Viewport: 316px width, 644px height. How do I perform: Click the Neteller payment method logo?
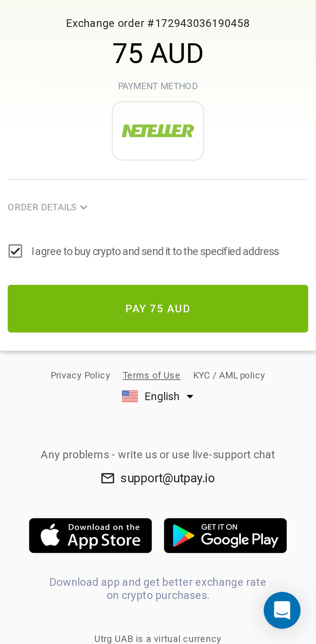[158, 131]
